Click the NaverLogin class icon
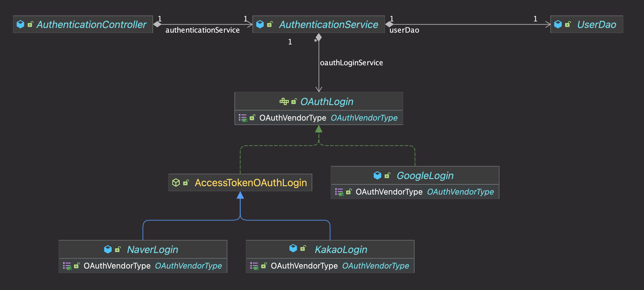644x290 pixels. [x=108, y=249]
